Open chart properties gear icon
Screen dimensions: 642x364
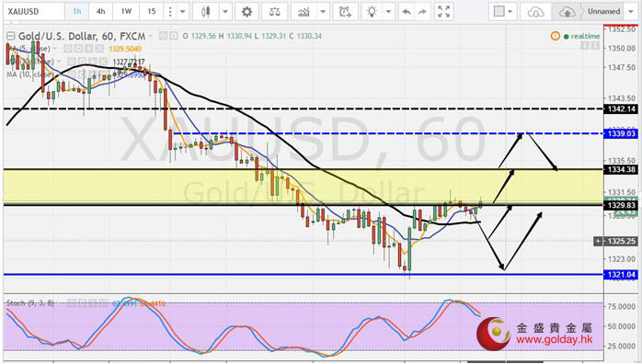tap(246, 11)
